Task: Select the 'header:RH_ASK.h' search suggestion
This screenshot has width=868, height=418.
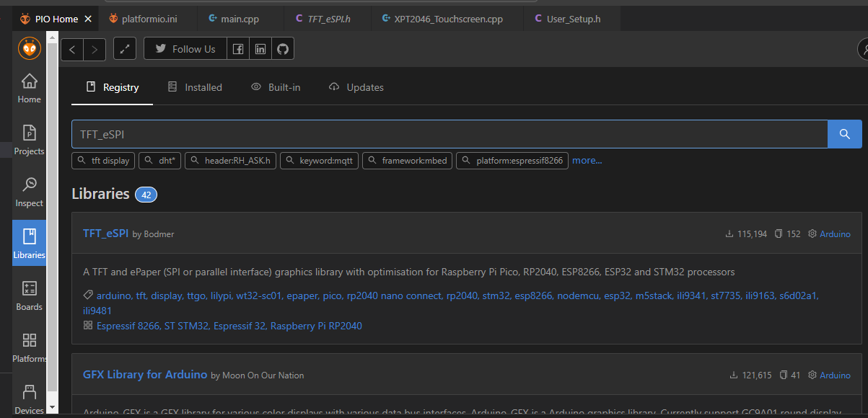Action: coord(231,161)
